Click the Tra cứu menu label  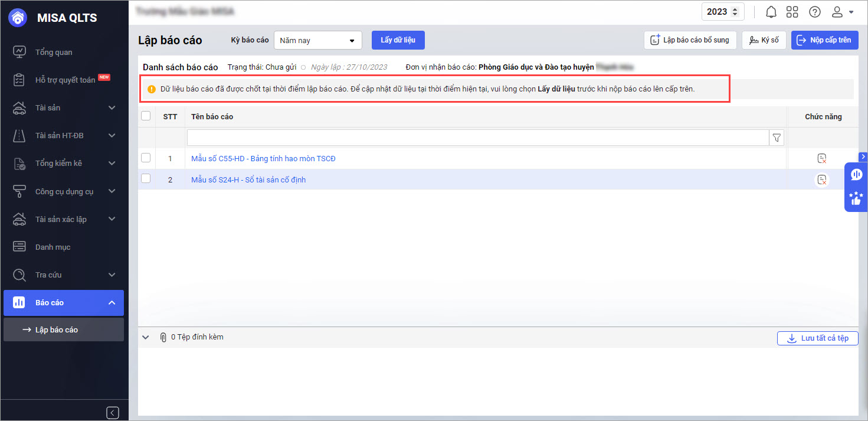coord(48,275)
